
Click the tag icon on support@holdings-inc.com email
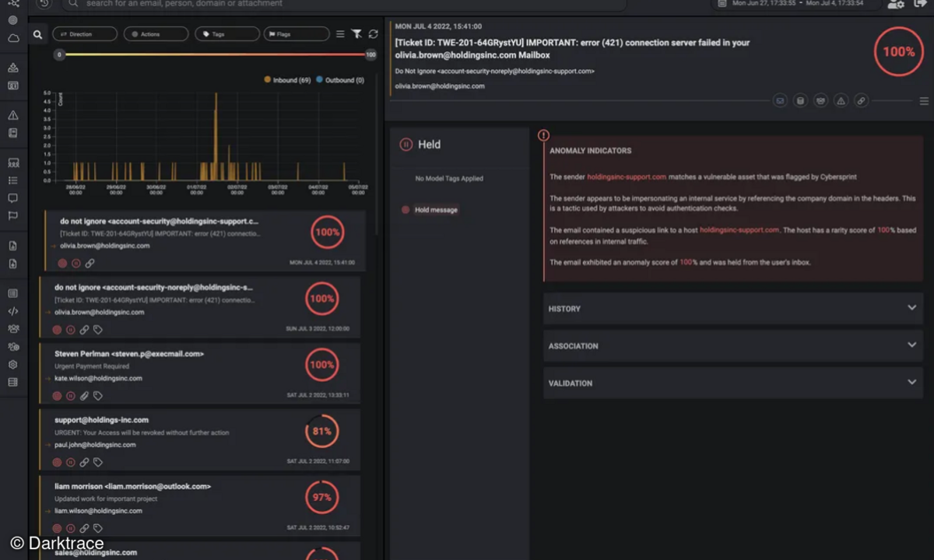pyautogui.click(x=98, y=462)
